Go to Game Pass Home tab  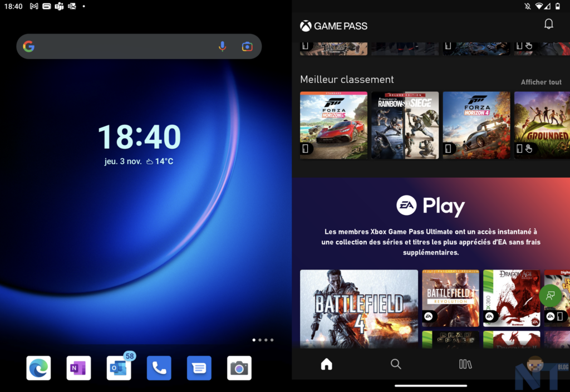pyautogui.click(x=326, y=364)
